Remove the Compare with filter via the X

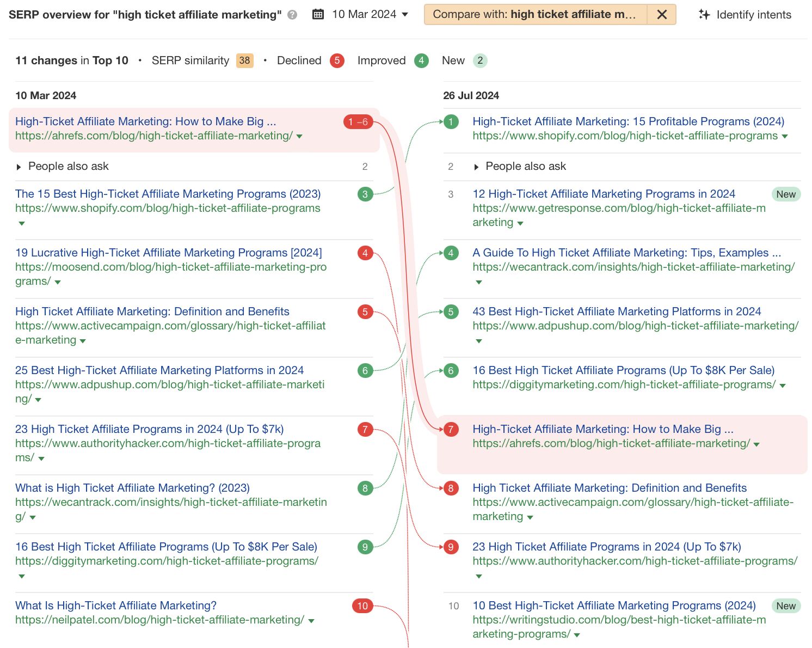662,15
